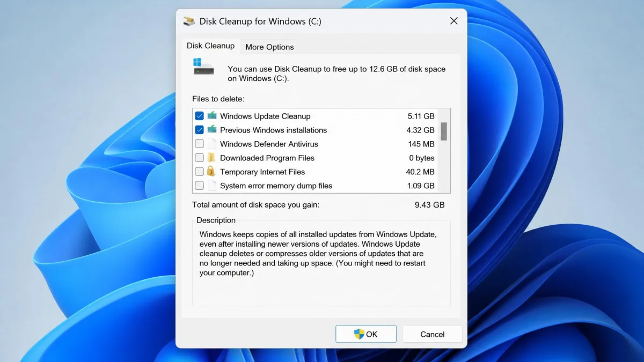Click the 9.43 GB total gain value
This screenshot has width=644, height=362.
(430, 205)
